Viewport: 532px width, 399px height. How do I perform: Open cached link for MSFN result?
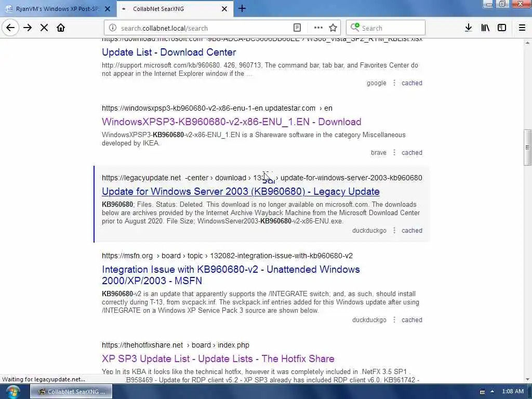click(412, 320)
